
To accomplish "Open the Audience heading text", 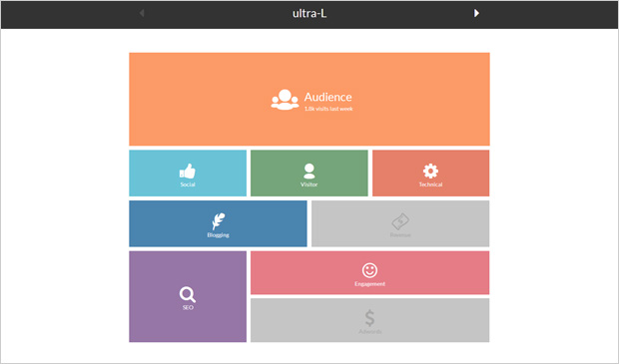I will [x=328, y=97].
